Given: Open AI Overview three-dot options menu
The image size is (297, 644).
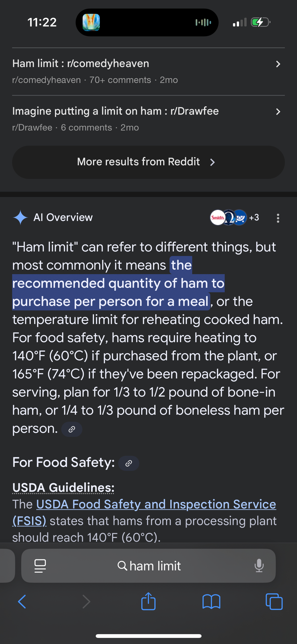Looking at the screenshot, I should [x=278, y=218].
